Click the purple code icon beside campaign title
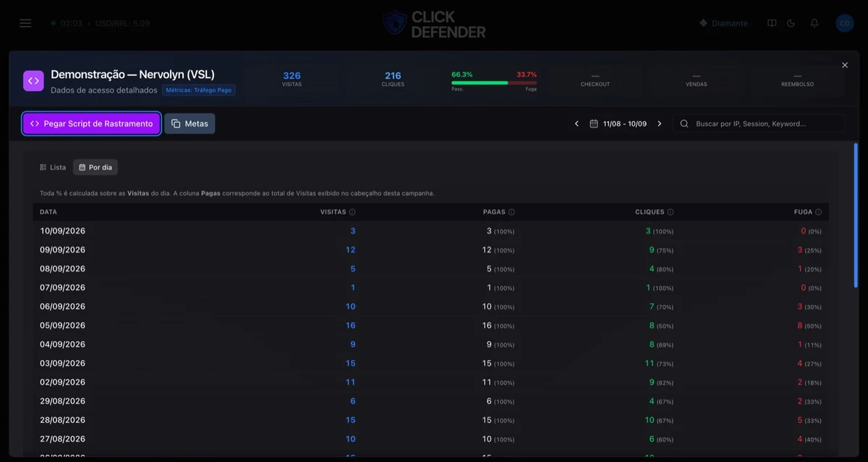This screenshot has height=462, width=868. click(33, 81)
